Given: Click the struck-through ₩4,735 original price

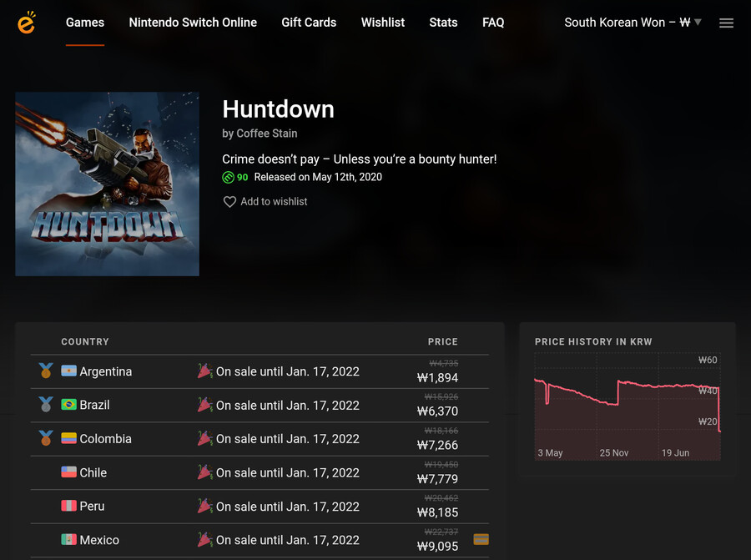Looking at the screenshot, I should [x=444, y=363].
